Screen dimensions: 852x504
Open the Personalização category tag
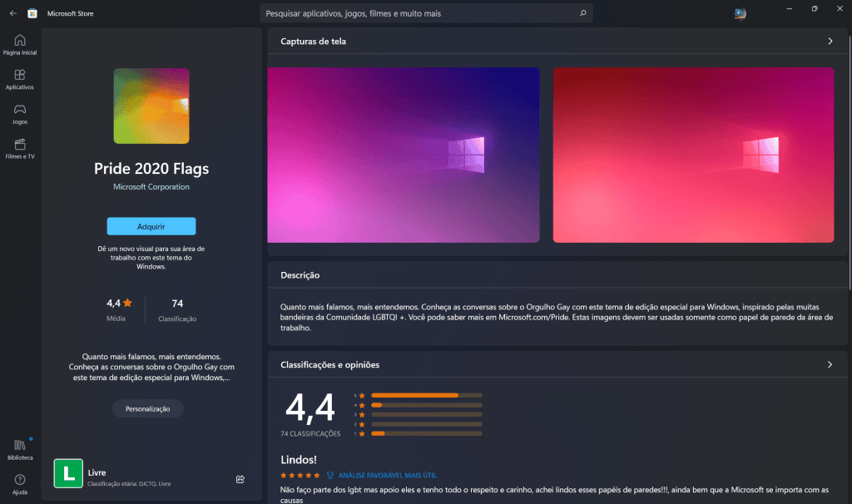click(148, 409)
